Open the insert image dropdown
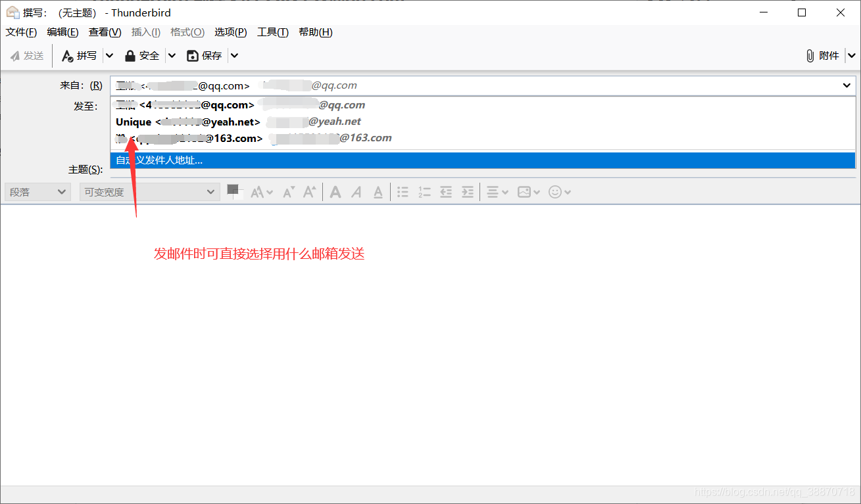Image resolution: width=861 pixels, height=504 pixels. (x=528, y=192)
